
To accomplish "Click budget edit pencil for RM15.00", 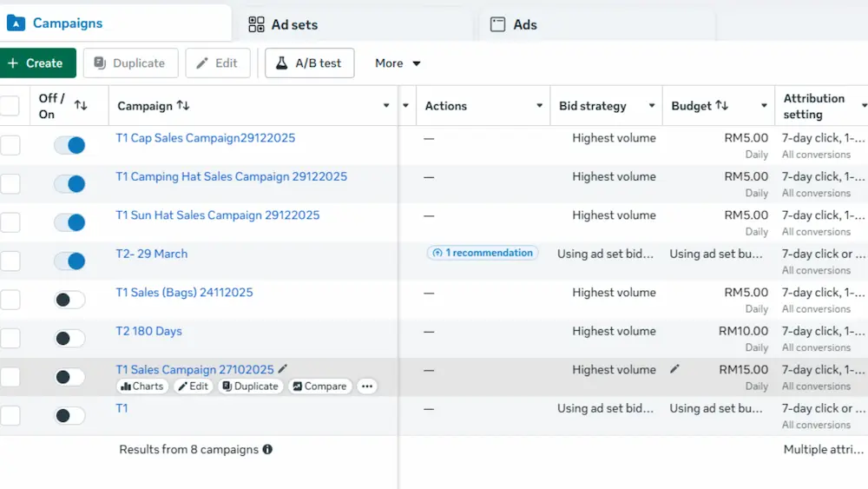I will click(x=674, y=369).
